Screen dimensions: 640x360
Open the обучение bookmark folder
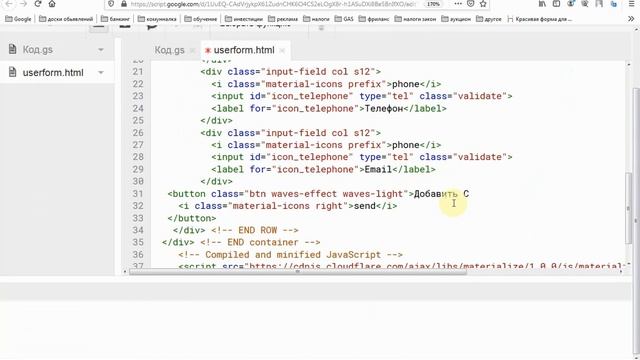click(x=201, y=19)
